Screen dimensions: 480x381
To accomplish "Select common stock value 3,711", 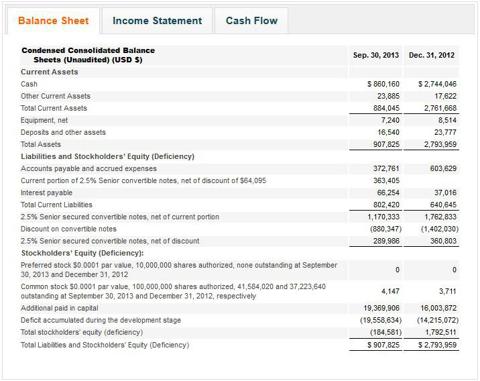I will (x=447, y=291).
